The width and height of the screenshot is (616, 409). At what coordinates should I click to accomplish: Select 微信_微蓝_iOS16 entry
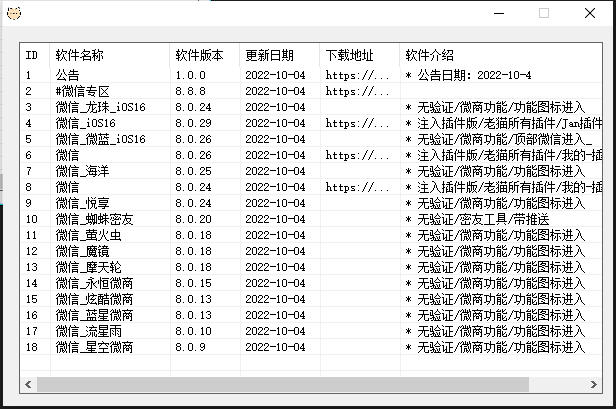coord(101,139)
